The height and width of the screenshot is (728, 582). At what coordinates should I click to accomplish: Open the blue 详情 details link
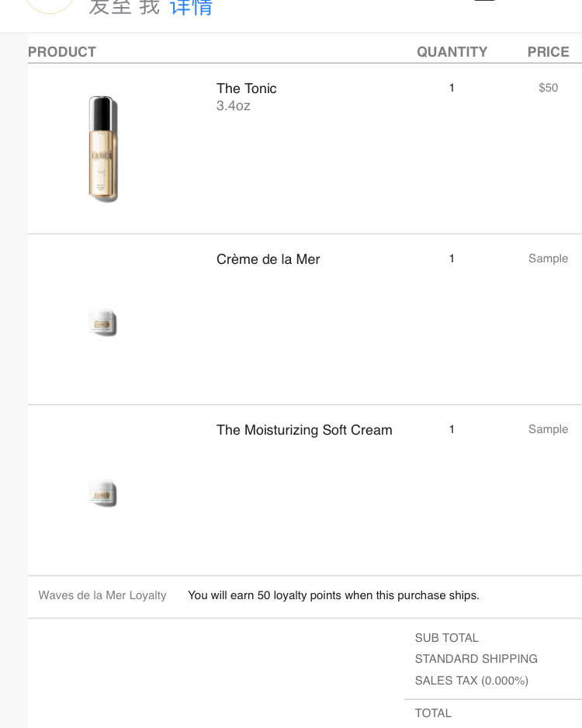pyautogui.click(x=191, y=8)
